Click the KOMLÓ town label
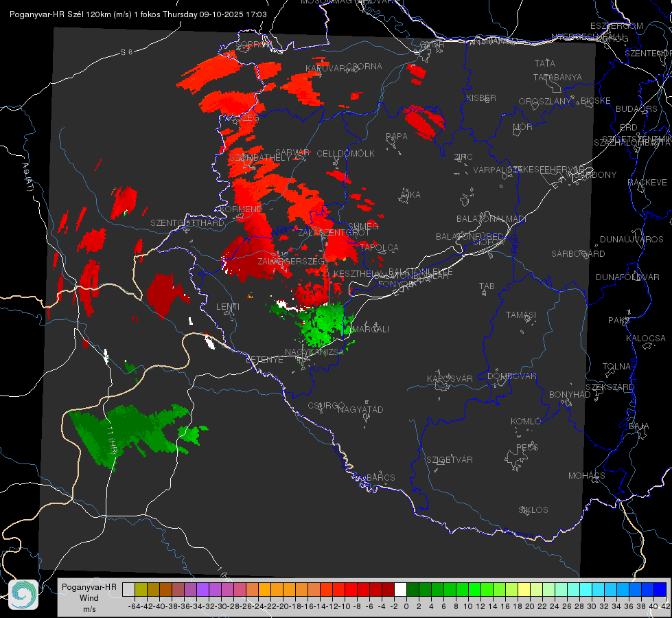Screen dimensions: 672x618 526,422
